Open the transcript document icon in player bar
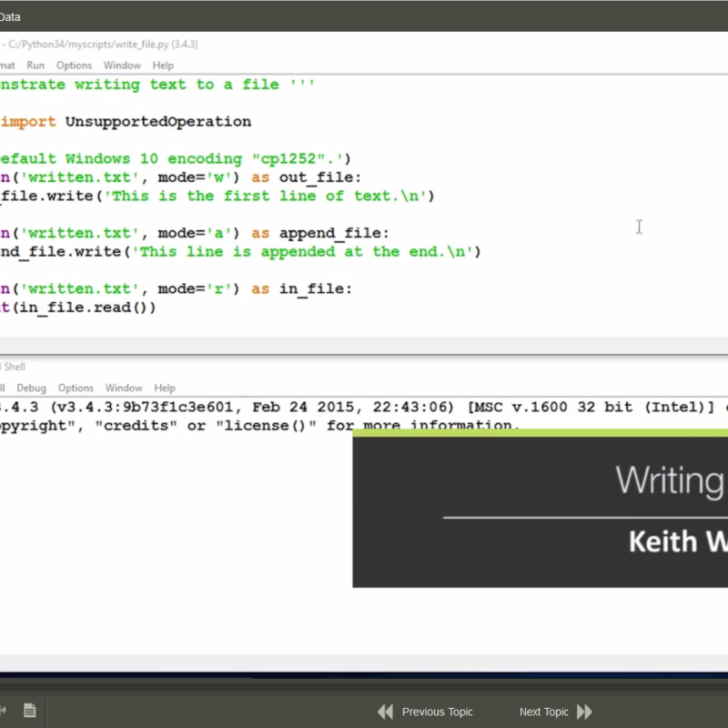Image resolution: width=728 pixels, height=728 pixels. point(30,711)
